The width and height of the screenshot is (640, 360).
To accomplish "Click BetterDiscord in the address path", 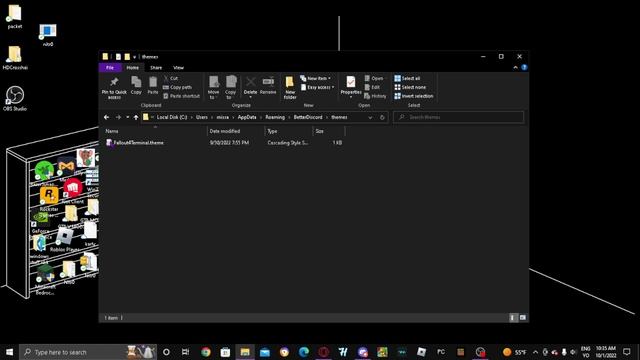I will (308, 117).
